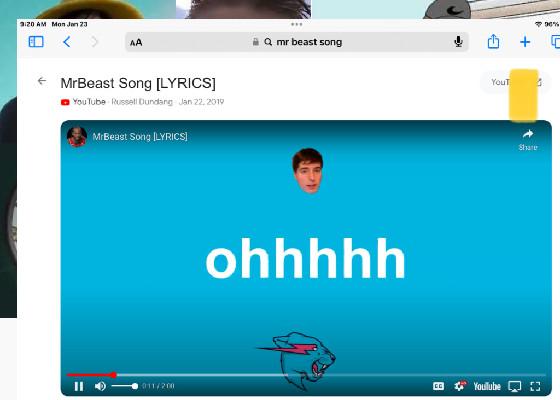
Task: Toggle fullscreen mode on the video
Action: (x=535, y=386)
